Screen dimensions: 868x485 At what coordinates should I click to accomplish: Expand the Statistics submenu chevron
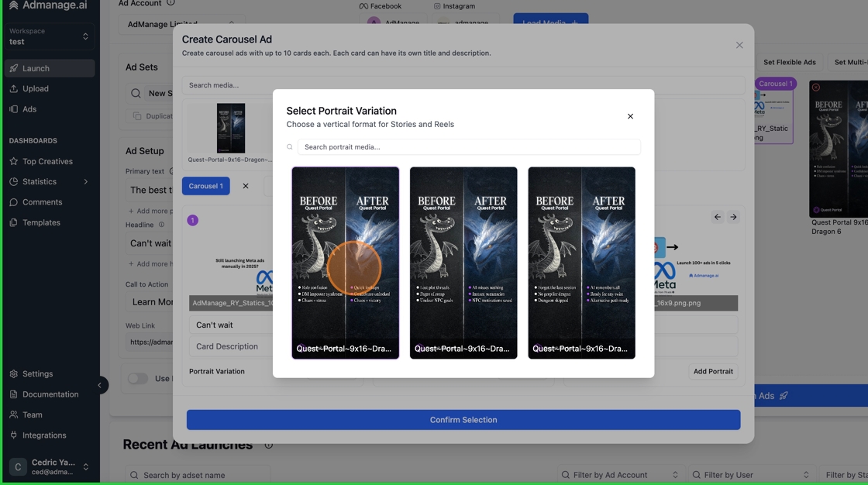click(86, 181)
